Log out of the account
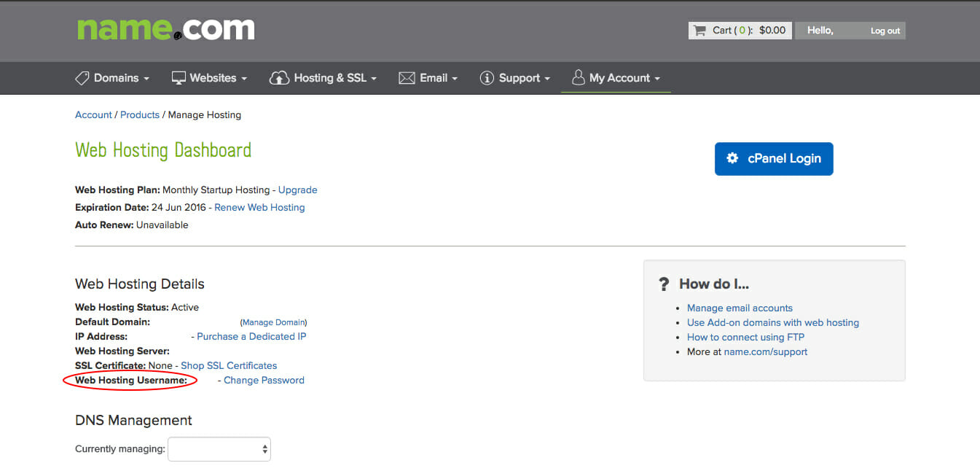 (x=885, y=31)
